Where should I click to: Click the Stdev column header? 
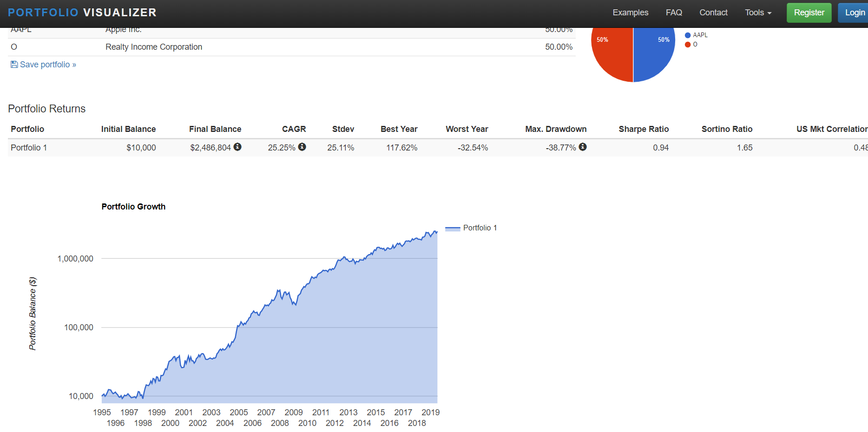pos(343,129)
